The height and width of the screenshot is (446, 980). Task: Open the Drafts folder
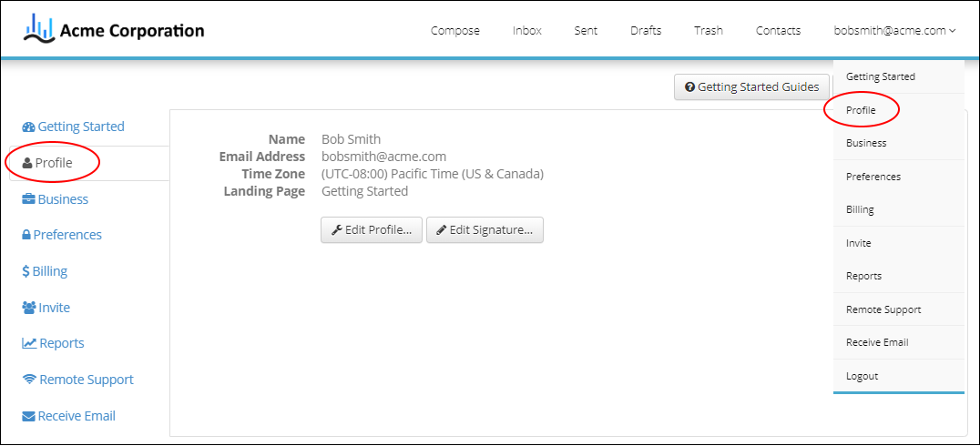[x=646, y=31]
